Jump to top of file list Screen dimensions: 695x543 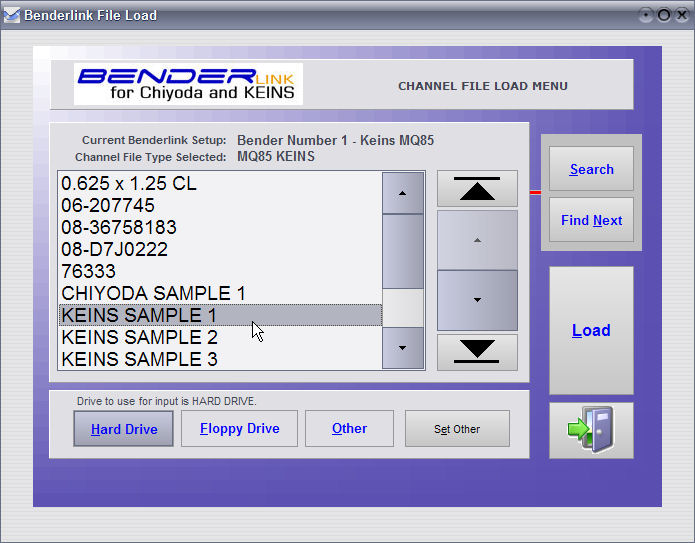pos(477,189)
